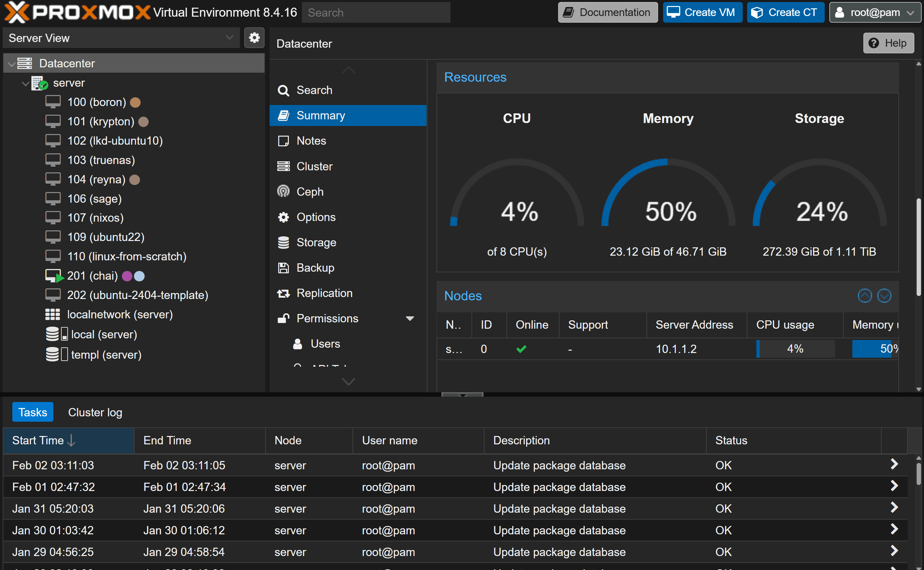Click the Create VM button

(702, 12)
